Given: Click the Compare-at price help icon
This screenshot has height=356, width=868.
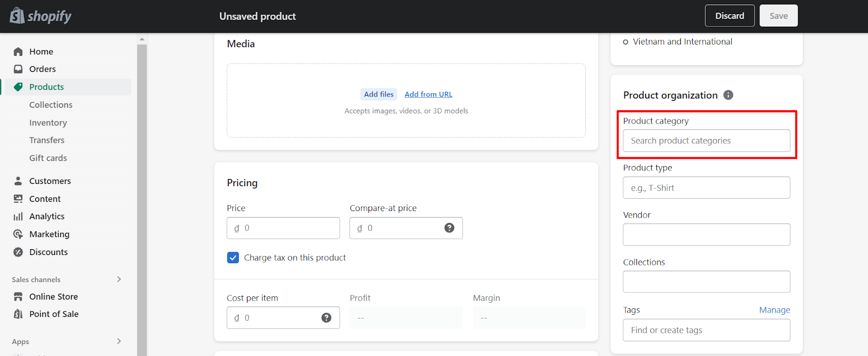Looking at the screenshot, I should click(449, 228).
